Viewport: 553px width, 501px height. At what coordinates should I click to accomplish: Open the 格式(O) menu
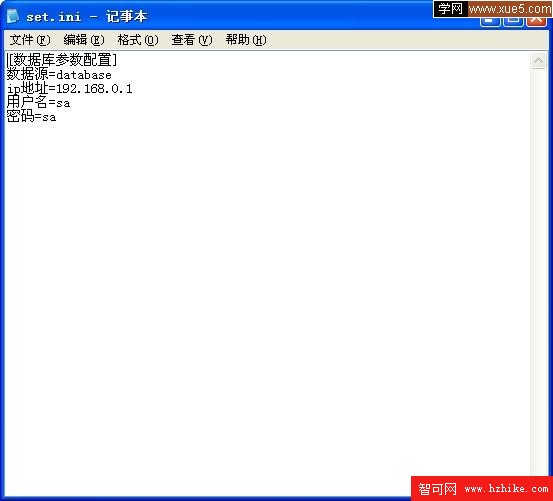138,40
